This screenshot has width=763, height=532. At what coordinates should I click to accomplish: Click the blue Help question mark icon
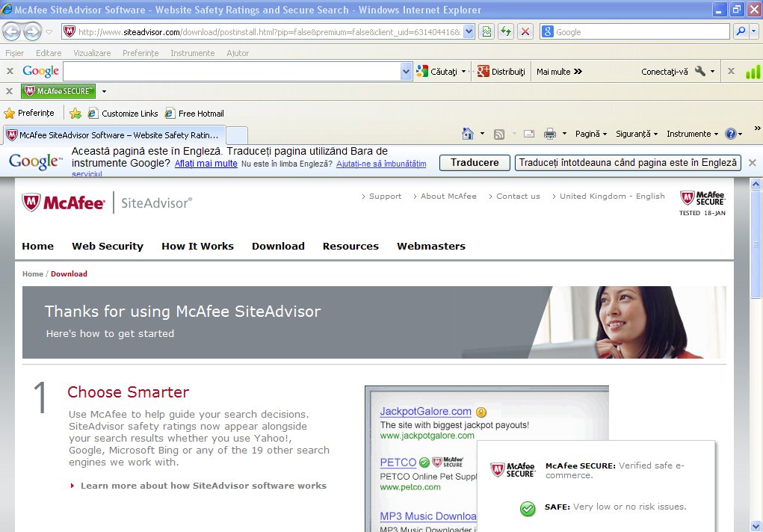(730, 134)
